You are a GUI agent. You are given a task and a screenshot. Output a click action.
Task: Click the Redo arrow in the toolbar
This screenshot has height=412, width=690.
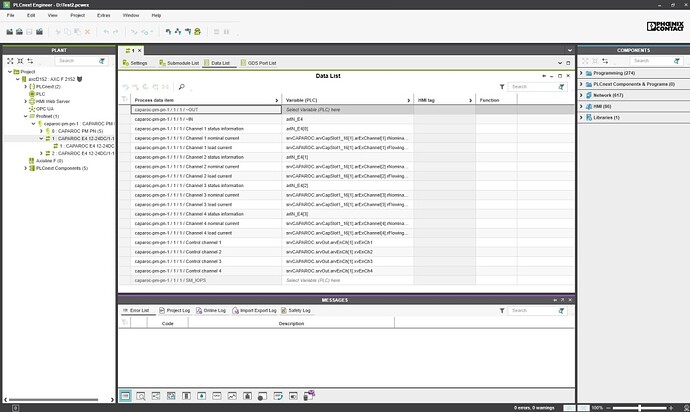click(116, 32)
